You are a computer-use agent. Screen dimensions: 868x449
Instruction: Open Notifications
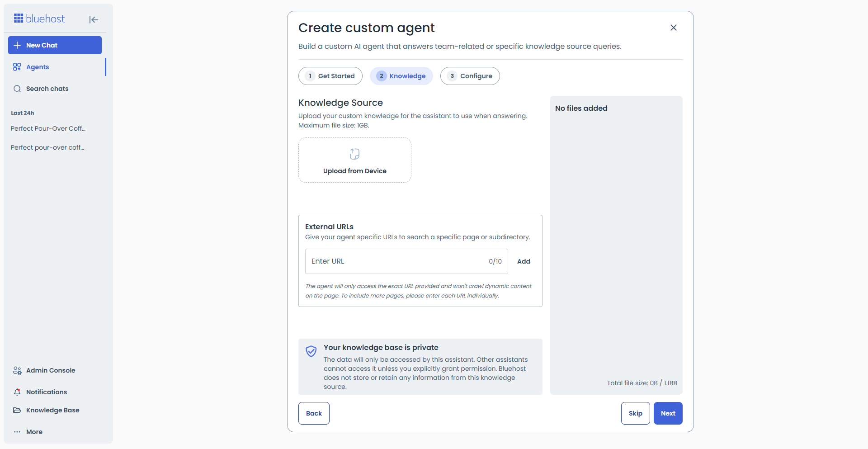[x=55, y=392]
